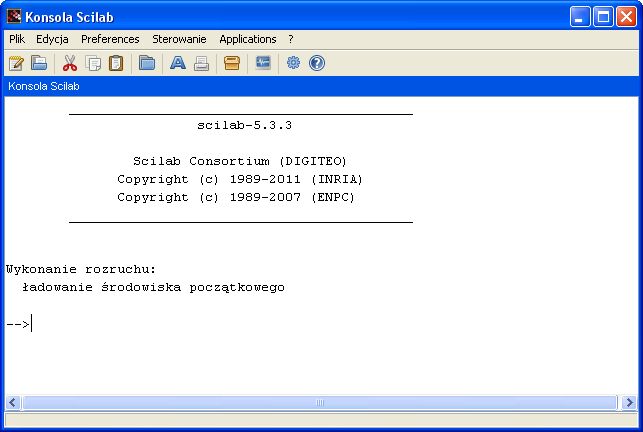Open the Preferences menu
The width and height of the screenshot is (643, 432).
point(110,39)
